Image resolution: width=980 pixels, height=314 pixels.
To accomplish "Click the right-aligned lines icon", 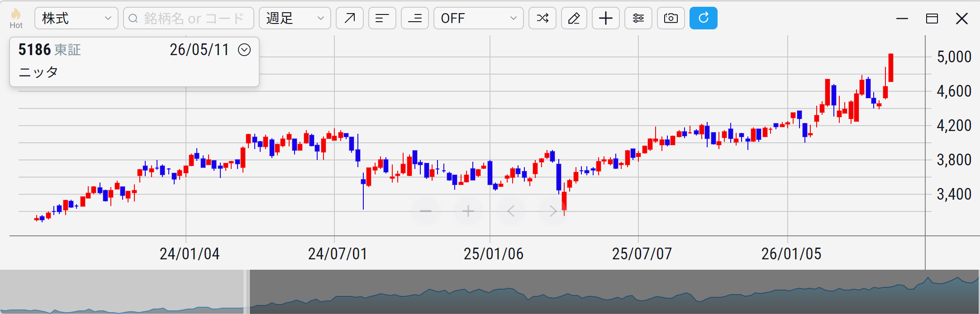I will pos(415,19).
